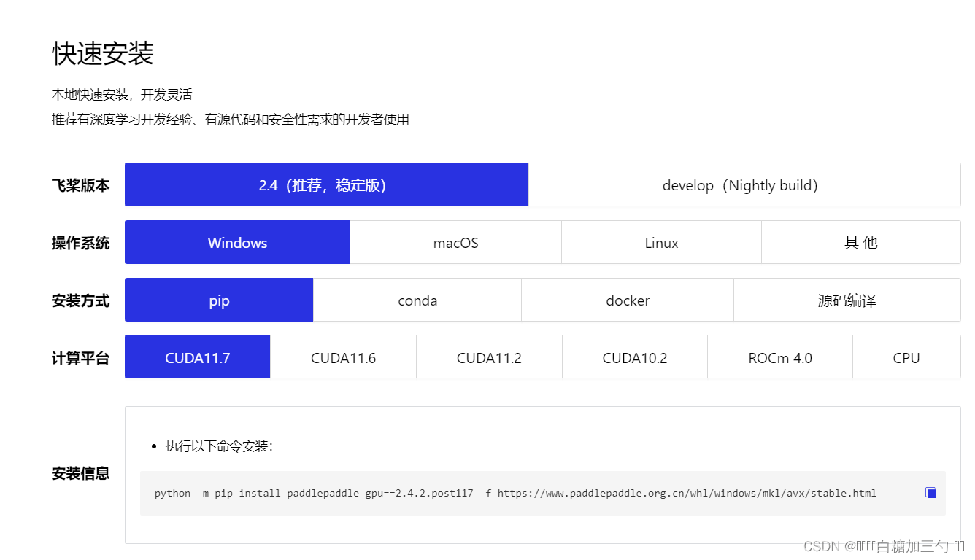Choose the CUDA10.2 option
Screen dimensions: 975x560
click(635, 357)
